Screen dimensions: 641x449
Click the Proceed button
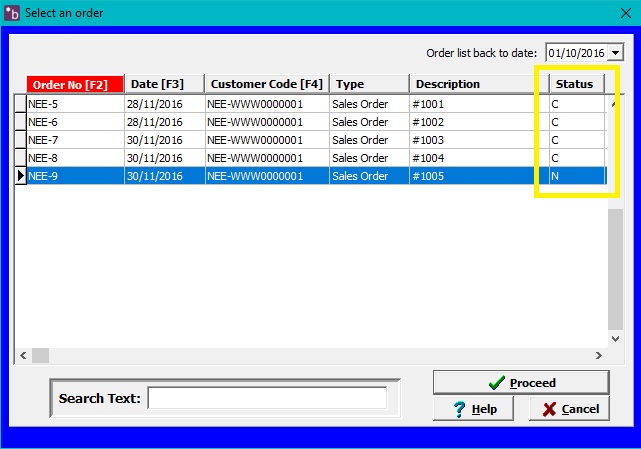tap(521, 383)
